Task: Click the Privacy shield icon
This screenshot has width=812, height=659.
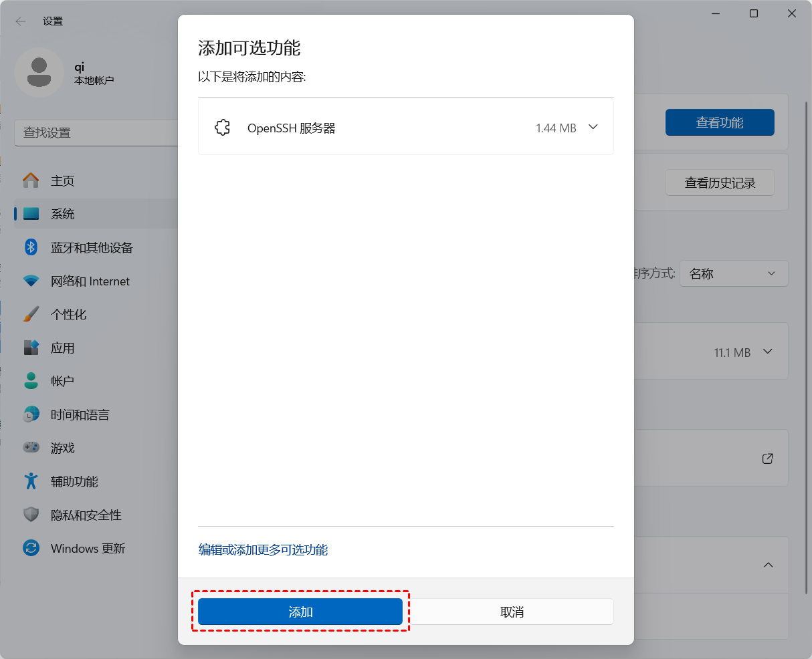Action: (31, 515)
